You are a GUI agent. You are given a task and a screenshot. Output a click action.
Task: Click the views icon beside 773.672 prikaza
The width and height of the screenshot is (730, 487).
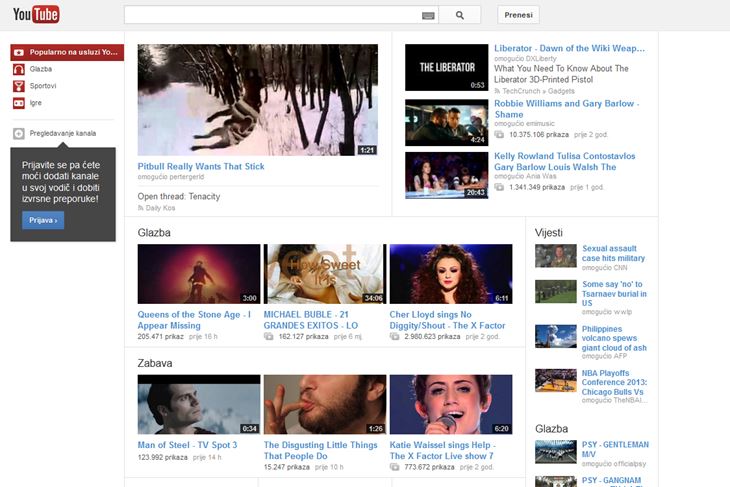coord(394,467)
